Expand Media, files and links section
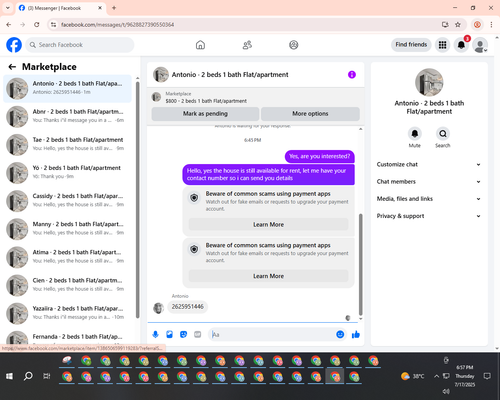Viewport: 500px width, 400px height. pyautogui.click(x=429, y=199)
